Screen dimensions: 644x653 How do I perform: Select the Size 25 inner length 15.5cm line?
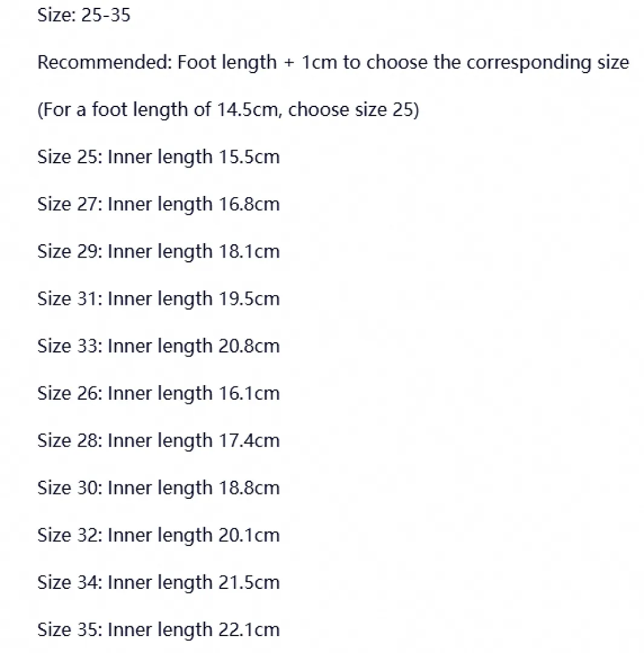click(x=158, y=157)
